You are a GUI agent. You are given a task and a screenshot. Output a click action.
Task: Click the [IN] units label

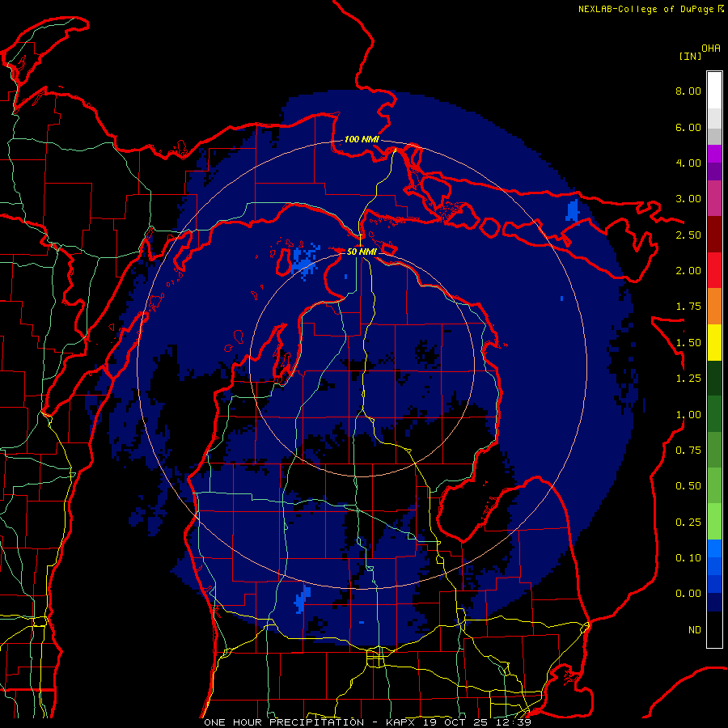click(690, 56)
